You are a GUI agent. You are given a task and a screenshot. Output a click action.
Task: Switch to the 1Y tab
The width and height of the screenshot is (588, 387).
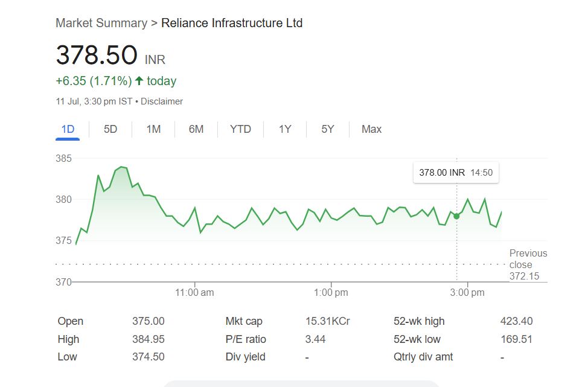pyautogui.click(x=285, y=129)
